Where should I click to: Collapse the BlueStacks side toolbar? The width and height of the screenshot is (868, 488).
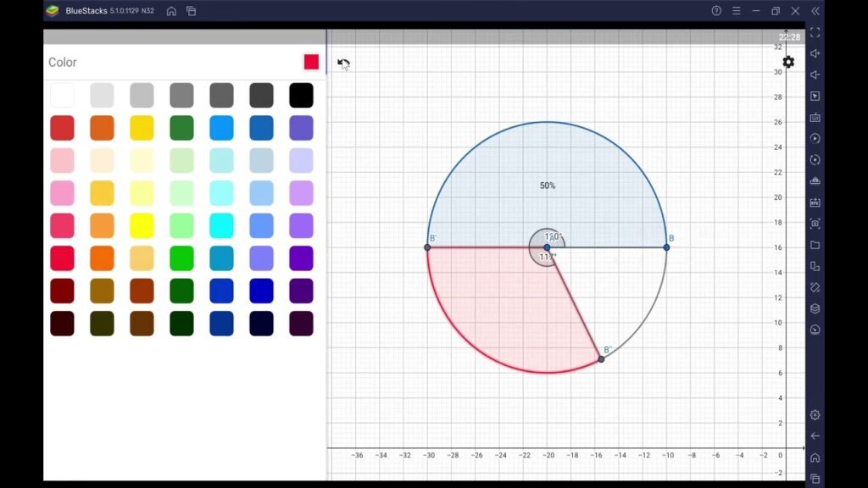coord(815,11)
